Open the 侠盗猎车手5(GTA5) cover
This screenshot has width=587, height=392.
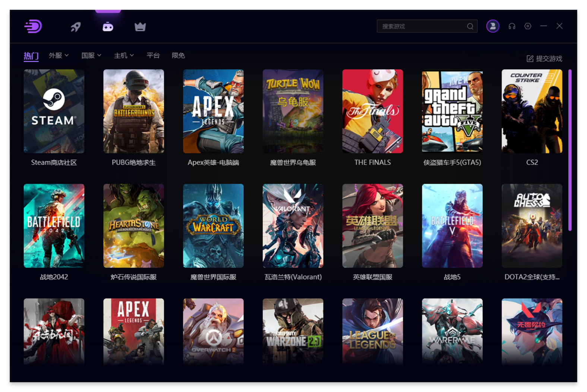click(x=452, y=111)
